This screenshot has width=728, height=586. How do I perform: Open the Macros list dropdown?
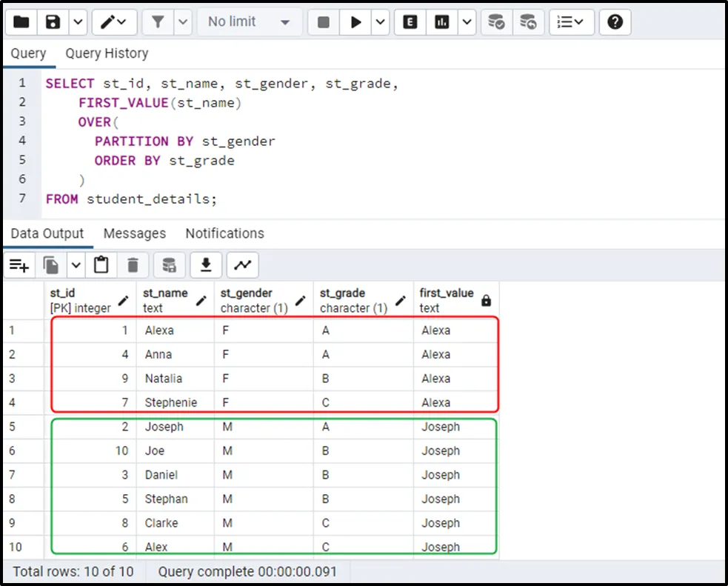571,22
